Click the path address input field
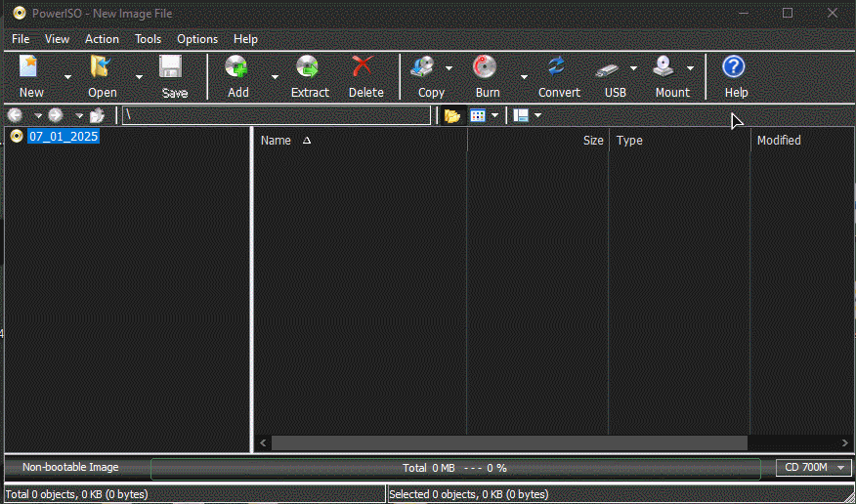Viewport: 856px width, 504px height. pyautogui.click(x=277, y=115)
